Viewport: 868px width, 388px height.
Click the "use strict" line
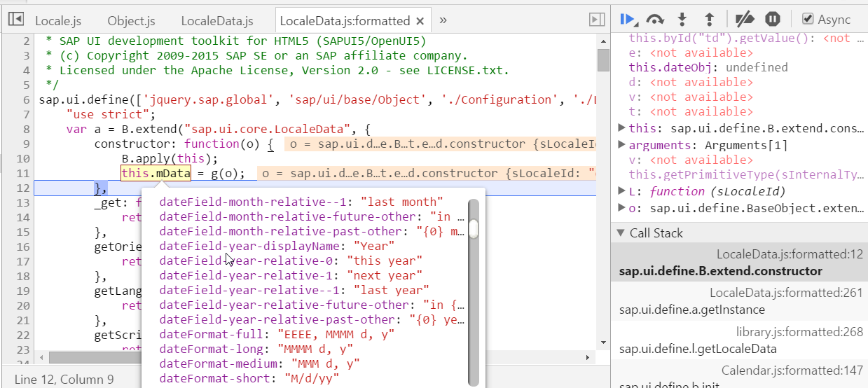pyautogui.click(x=111, y=114)
